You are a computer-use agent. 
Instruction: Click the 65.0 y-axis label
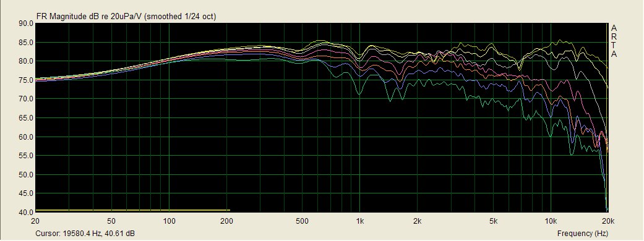click(25, 118)
